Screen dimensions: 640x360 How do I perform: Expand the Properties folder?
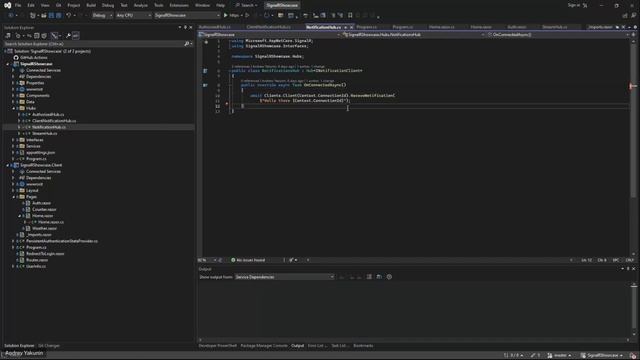click(x=13, y=83)
